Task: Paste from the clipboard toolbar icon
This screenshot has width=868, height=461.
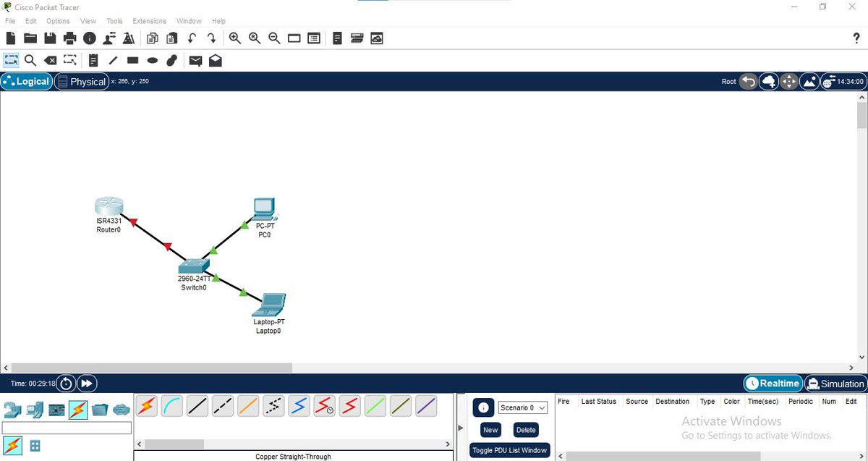Action: coord(172,38)
